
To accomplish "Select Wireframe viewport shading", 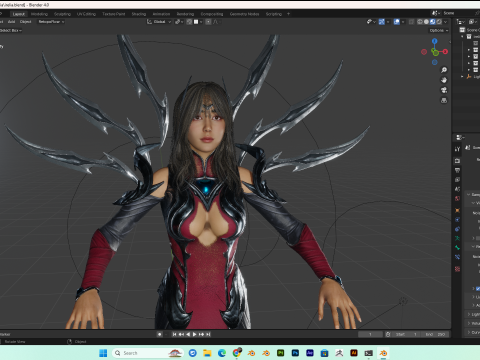I will 420,22.
